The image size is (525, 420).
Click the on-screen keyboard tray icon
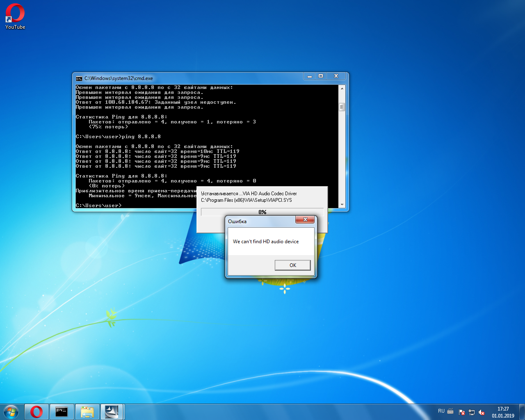point(450,411)
